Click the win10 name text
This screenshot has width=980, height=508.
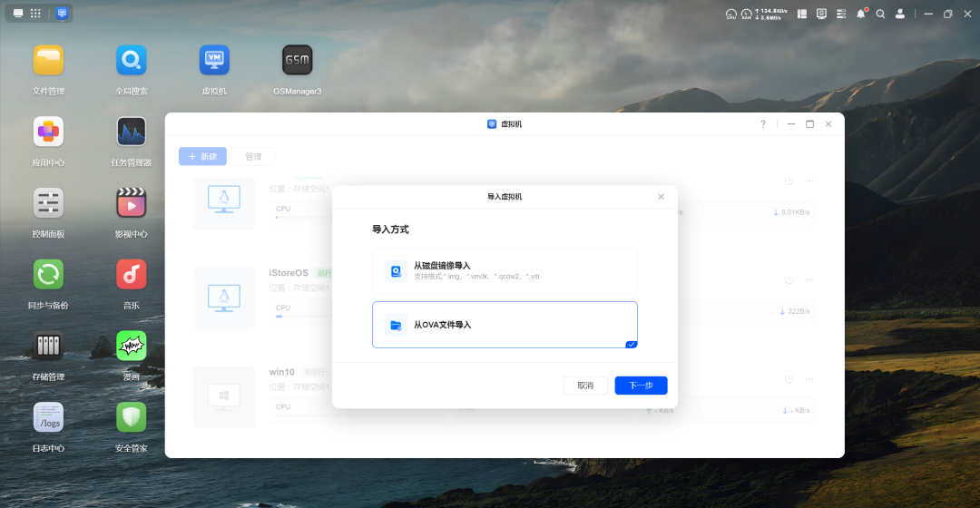[x=282, y=372]
